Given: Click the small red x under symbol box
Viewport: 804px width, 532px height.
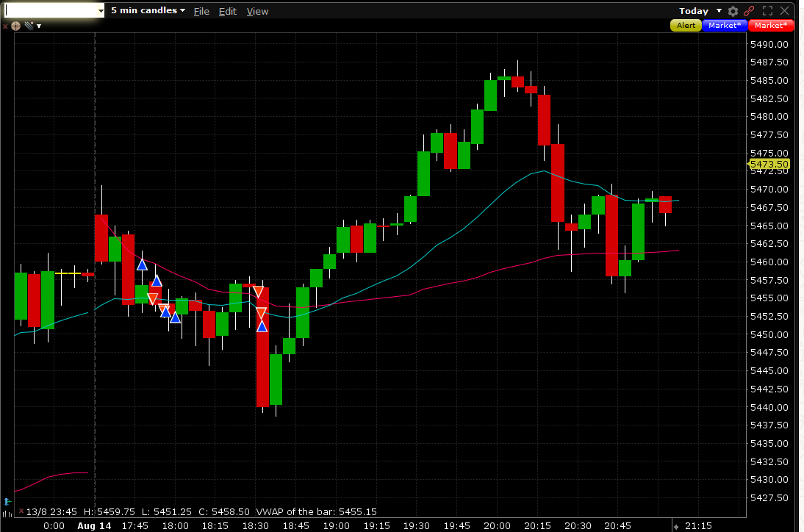Looking at the screenshot, I should pyautogui.click(x=5, y=26).
